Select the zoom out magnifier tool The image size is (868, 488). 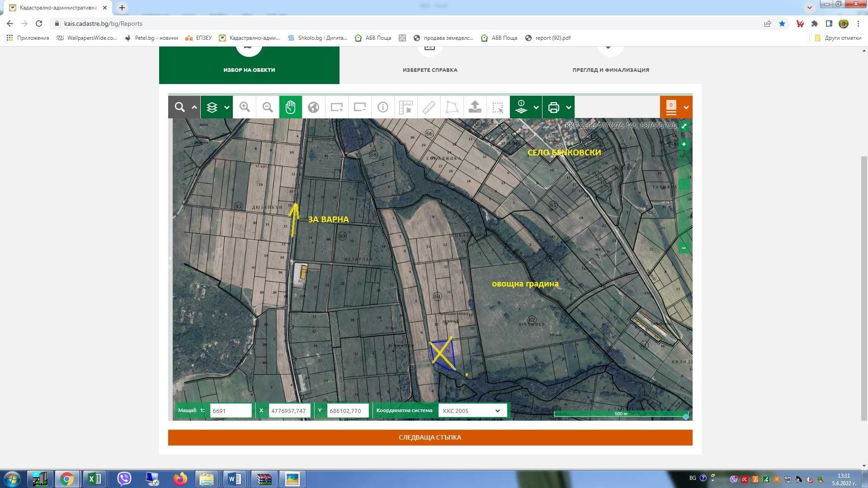tap(268, 107)
